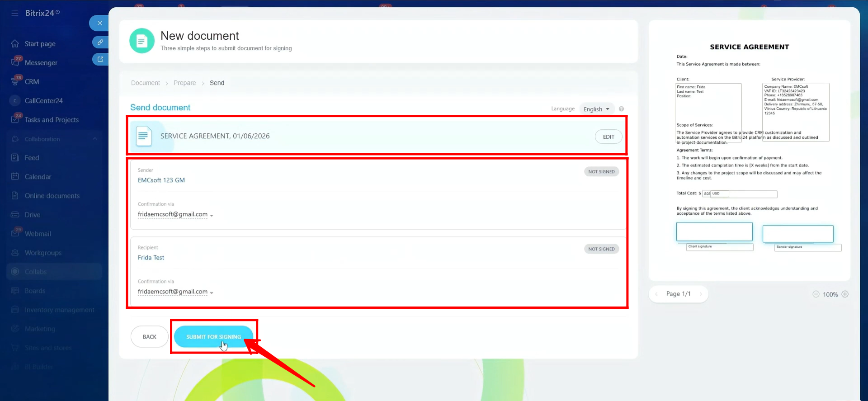
Task: Open the Messenger sidebar icon
Action: tap(15, 62)
